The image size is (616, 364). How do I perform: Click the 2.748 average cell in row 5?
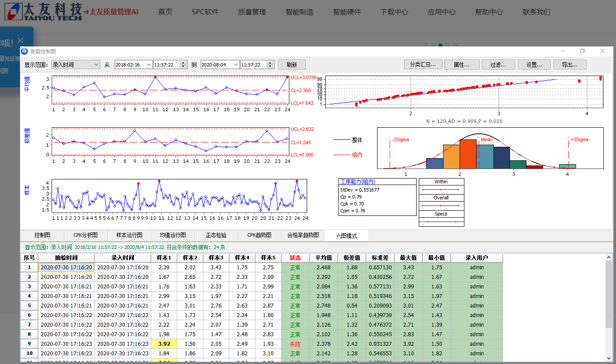[x=324, y=305]
